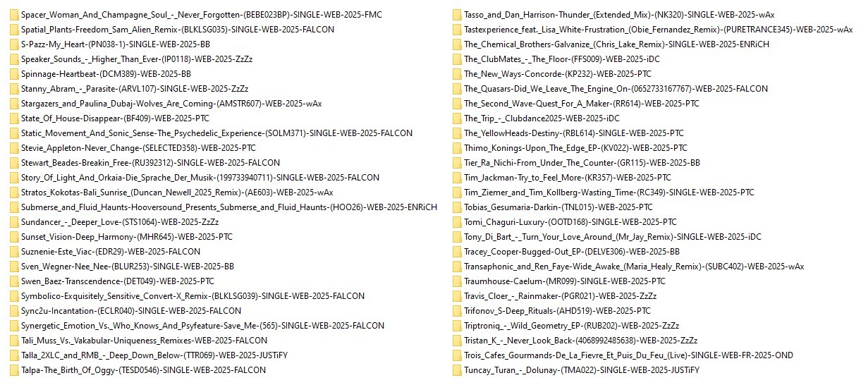This screenshot has height=385, width=868.
Task: Click The_Quasars-Did_We_Leave_The_Engine_On name
Action: (616, 88)
